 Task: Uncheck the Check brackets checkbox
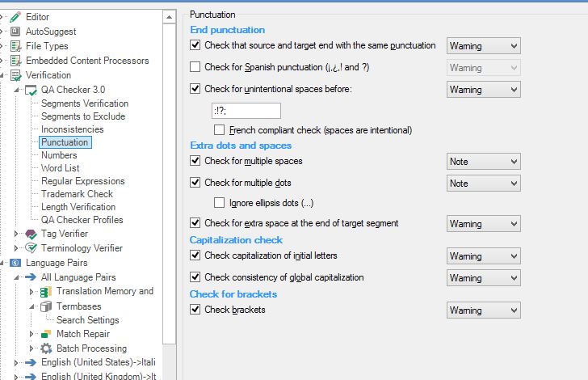(x=195, y=310)
